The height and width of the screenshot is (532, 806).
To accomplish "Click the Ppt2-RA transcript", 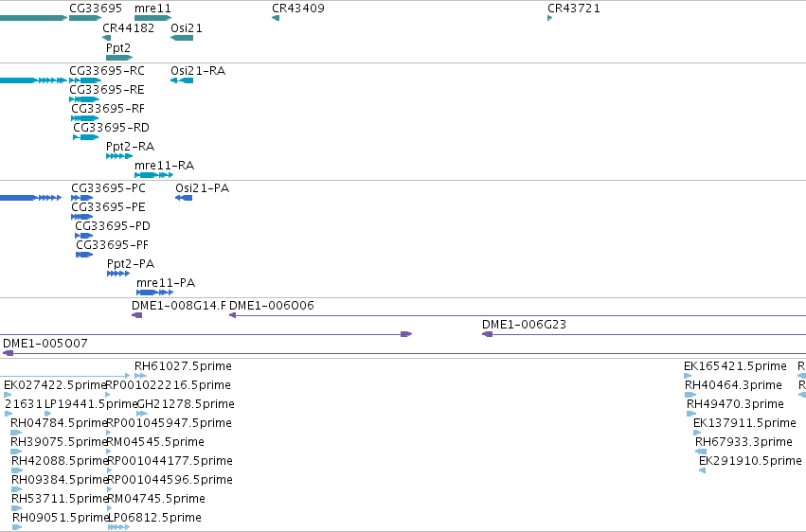I will 119,156.
